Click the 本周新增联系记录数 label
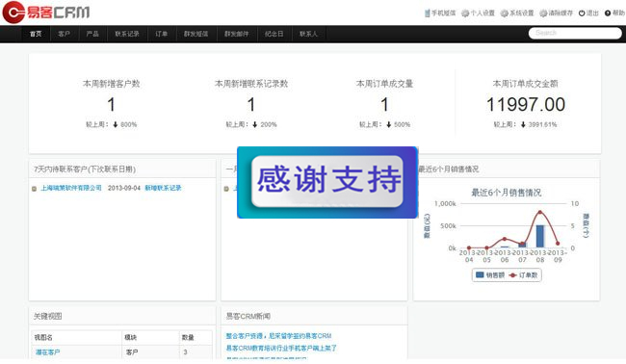This screenshot has height=364, width=626. point(251,84)
